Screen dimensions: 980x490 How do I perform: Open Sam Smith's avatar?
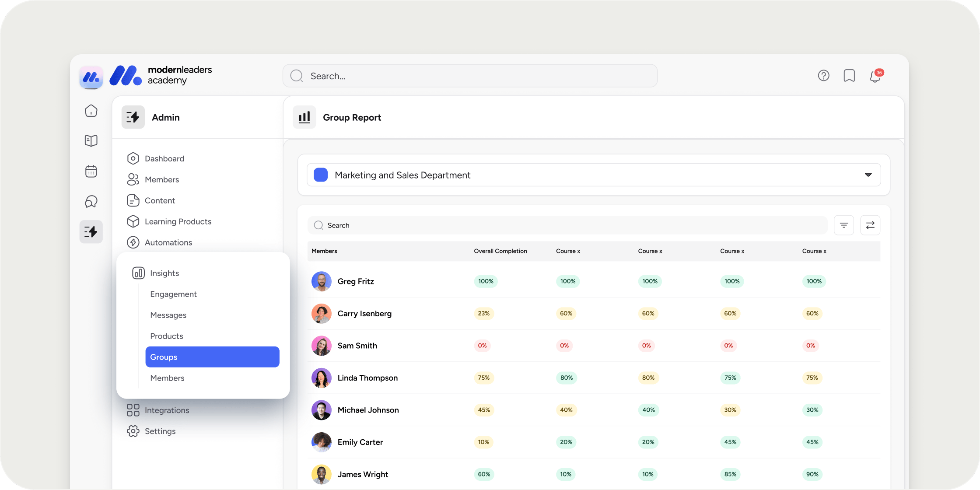pyautogui.click(x=322, y=346)
